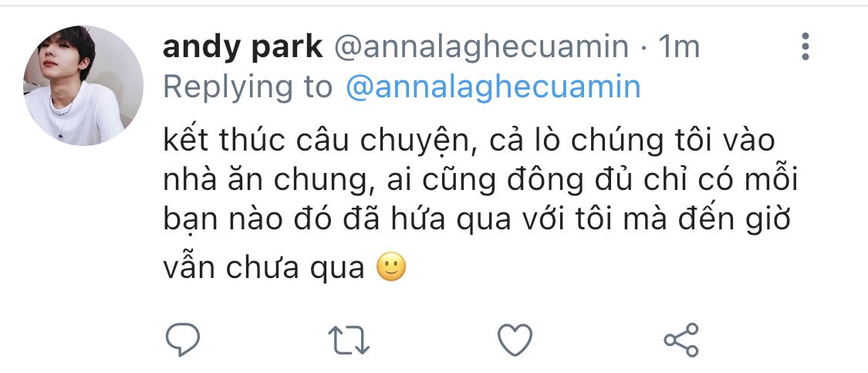Open the three-dot more options menu

click(806, 47)
